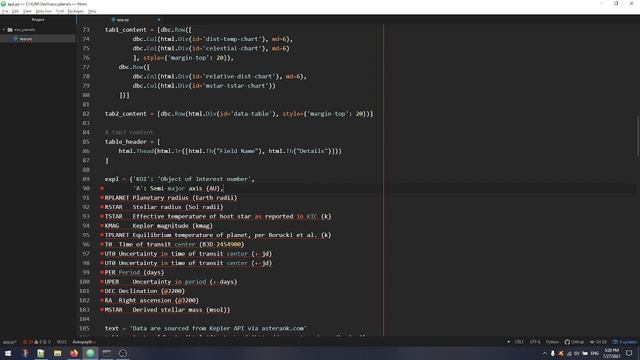The height and width of the screenshot is (360, 640).
Task: Show hidden system tray icons
Action: coord(544,353)
